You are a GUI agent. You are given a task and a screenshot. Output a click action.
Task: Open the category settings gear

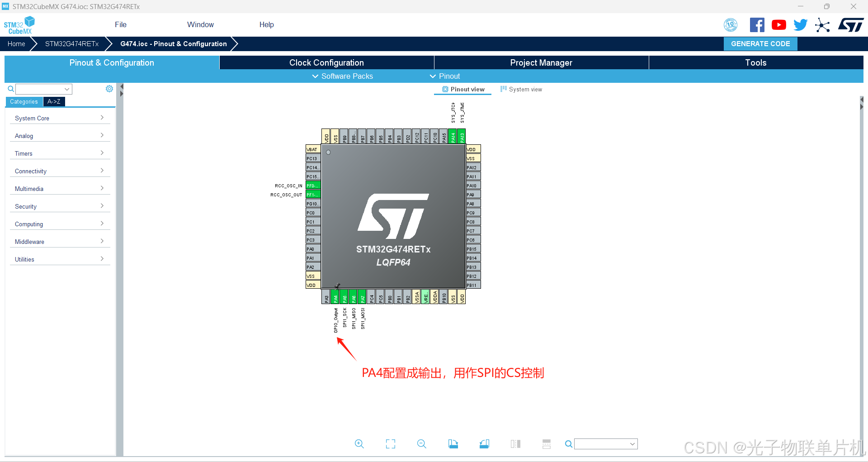(x=109, y=89)
